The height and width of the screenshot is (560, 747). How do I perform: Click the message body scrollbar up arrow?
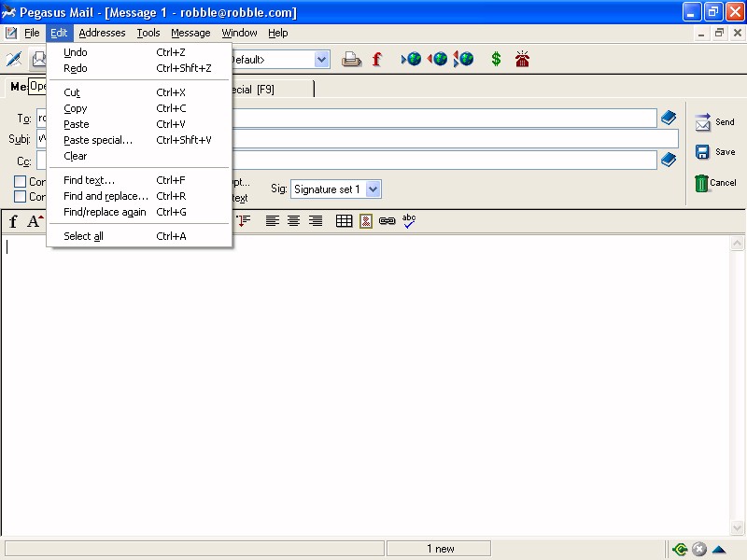click(737, 244)
